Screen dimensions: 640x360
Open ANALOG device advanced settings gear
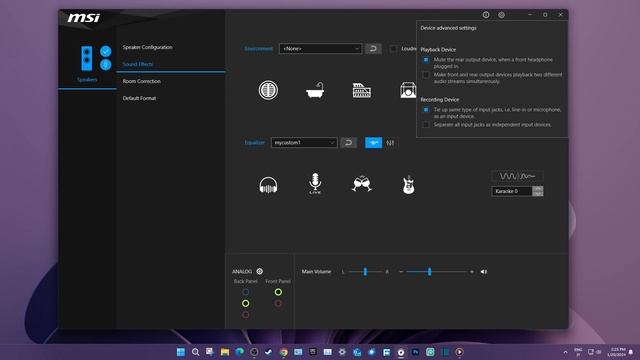pos(260,271)
